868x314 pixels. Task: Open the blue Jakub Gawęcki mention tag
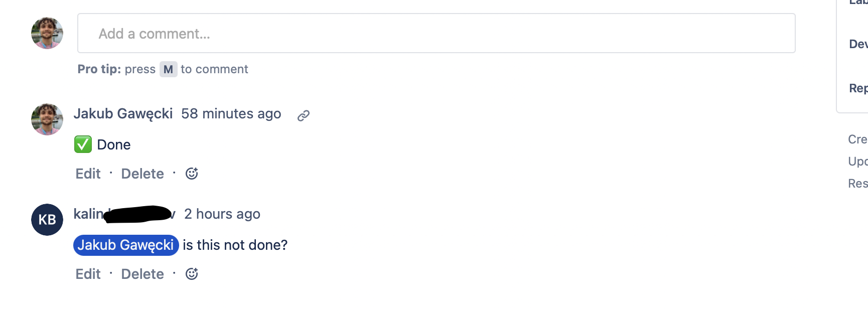coord(126,245)
